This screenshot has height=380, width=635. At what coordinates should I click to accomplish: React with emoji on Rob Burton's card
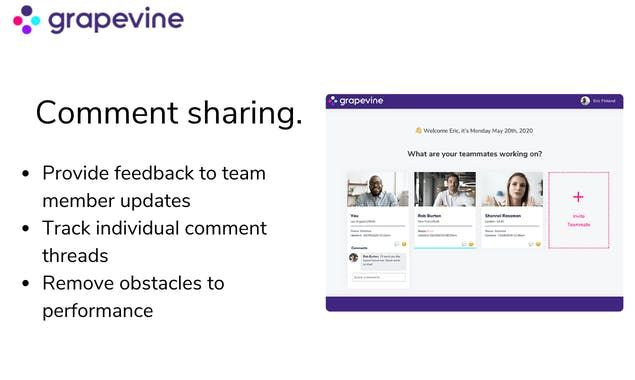point(471,244)
